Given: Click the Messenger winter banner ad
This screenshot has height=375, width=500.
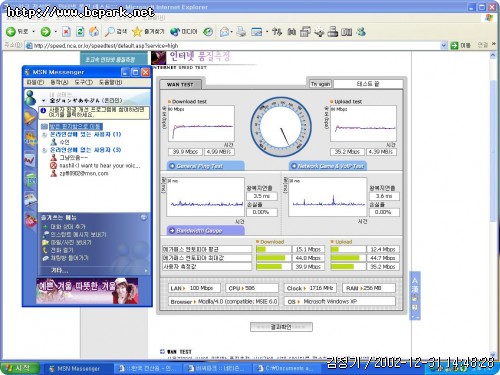Looking at the screenshot, I should [x=87, y=291].
